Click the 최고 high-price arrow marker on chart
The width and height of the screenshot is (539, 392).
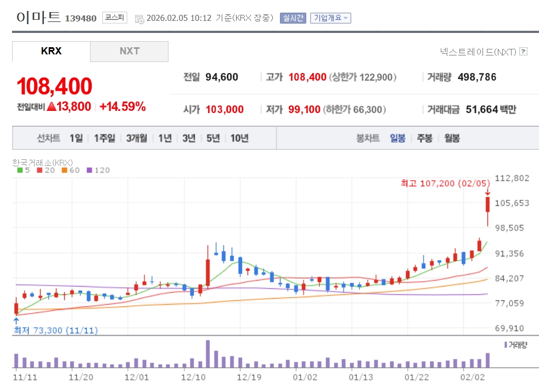(x=487, y=192)
